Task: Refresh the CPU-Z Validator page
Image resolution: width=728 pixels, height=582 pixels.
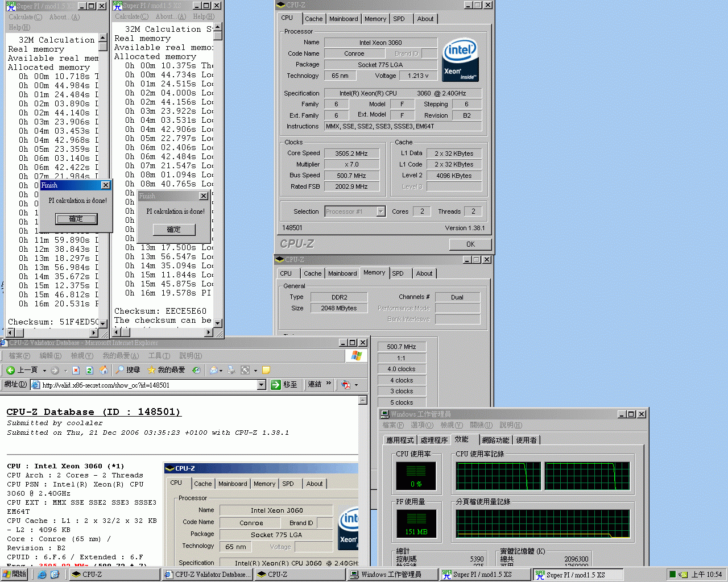Action: pyautogui.click(x=89, y=370)
